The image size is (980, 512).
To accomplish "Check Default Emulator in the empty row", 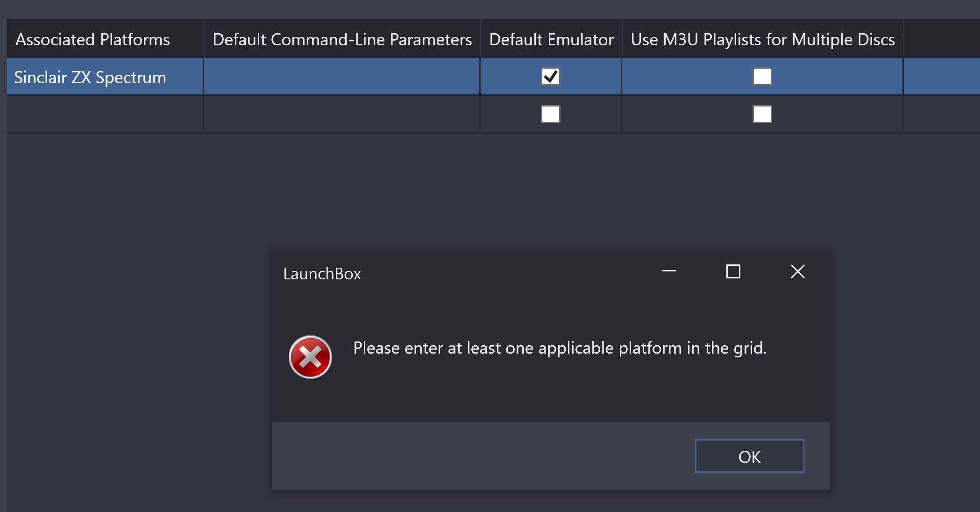I will (x=550, y=114).
